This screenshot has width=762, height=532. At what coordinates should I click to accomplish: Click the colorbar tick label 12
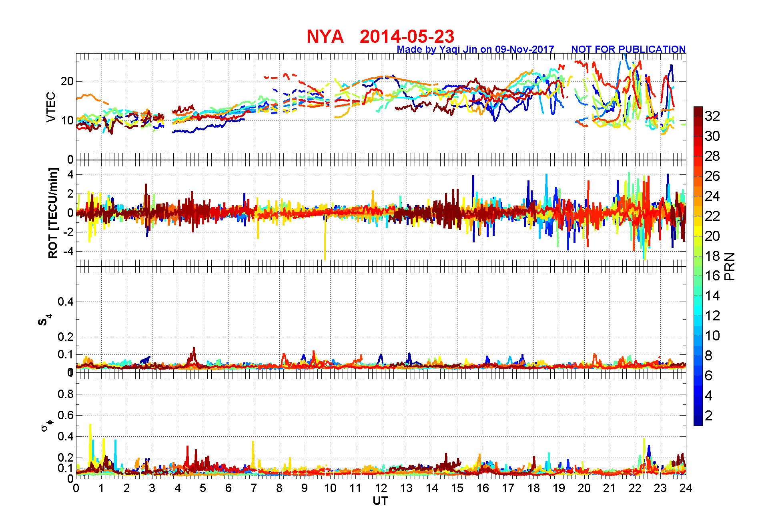[712, 316]
